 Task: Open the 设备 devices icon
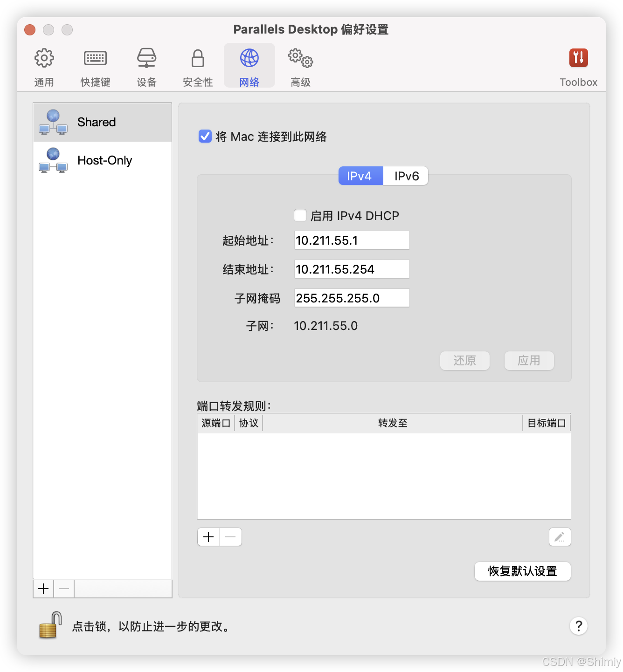146,58
